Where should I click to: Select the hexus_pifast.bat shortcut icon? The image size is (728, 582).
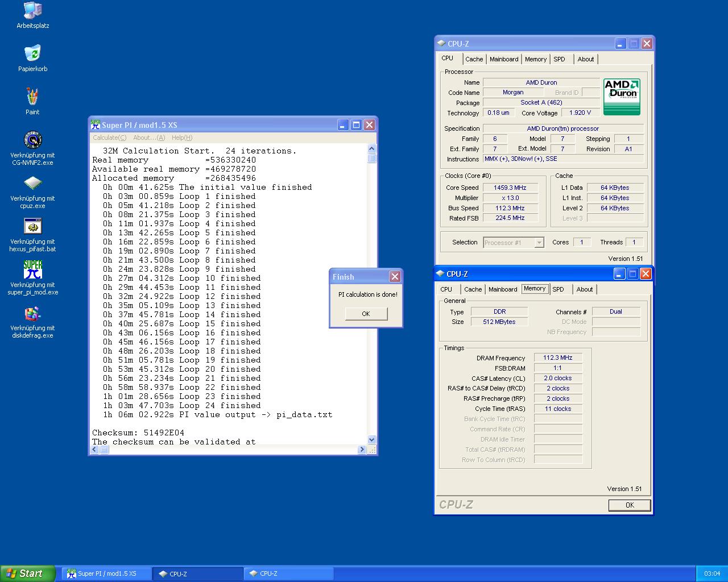pyautogui.click(x=32, y=226)
